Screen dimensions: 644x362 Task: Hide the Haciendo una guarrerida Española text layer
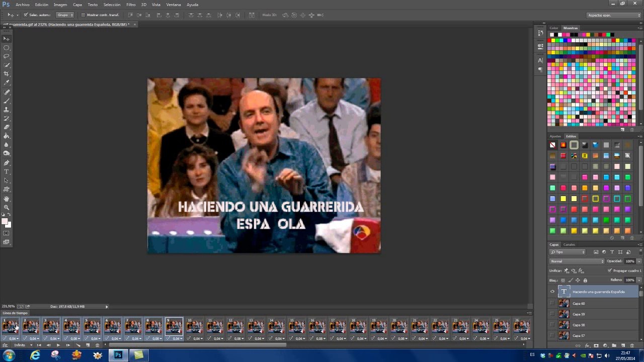click(x=552, y=292)
